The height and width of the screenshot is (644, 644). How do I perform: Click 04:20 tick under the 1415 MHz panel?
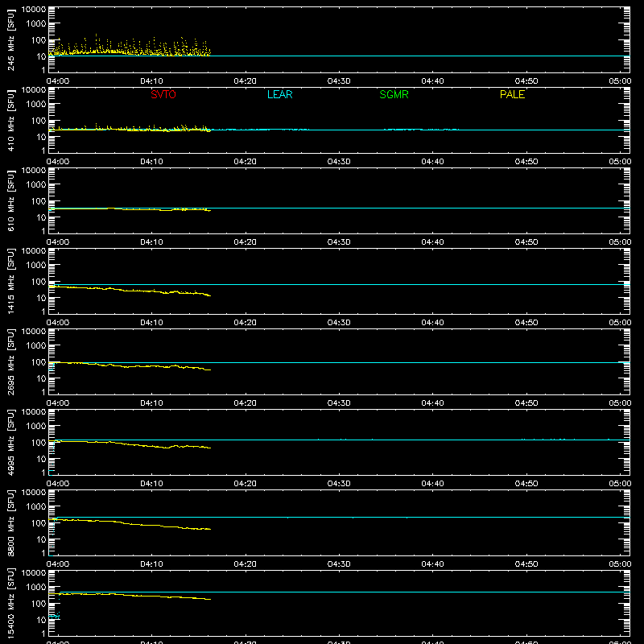click(x=246, y=323)
